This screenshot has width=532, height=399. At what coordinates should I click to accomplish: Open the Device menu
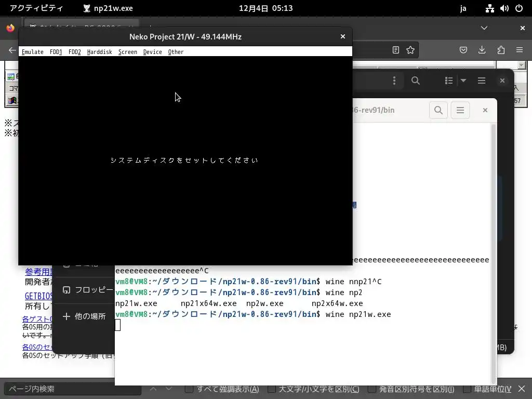[x=152, y=52]
